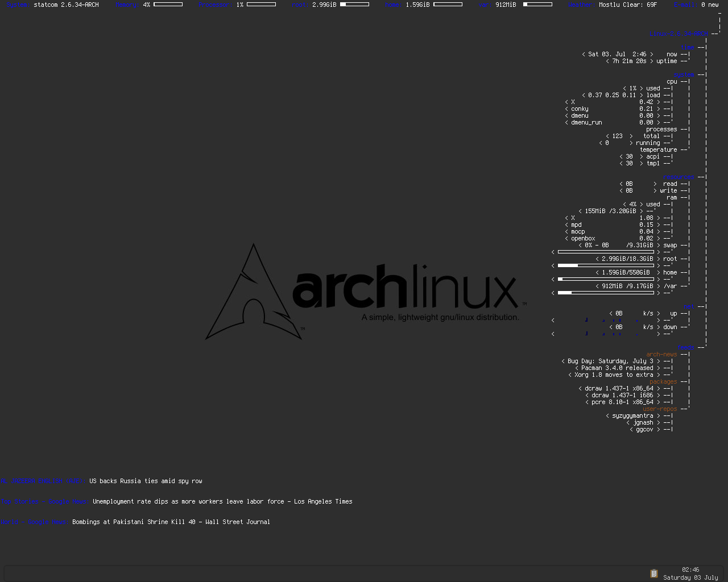Image resolution: width=728 pixels, height=582 pixels.
Task: Click the network 'down' speed row
Action: tap(643, 327)
